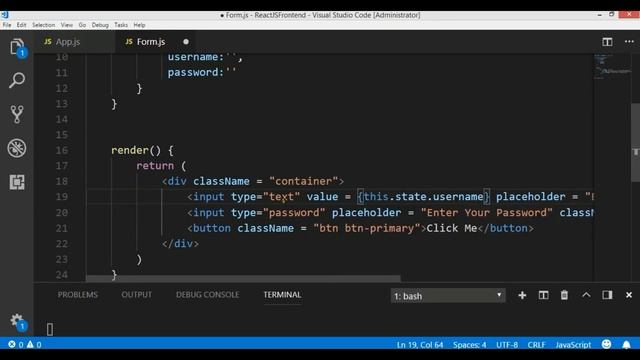Click the Click Me button text in code

(x=451, y=228)
